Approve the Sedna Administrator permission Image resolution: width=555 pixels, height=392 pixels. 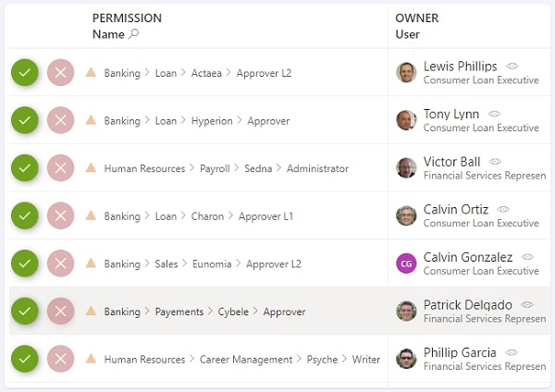pos(26,168)
